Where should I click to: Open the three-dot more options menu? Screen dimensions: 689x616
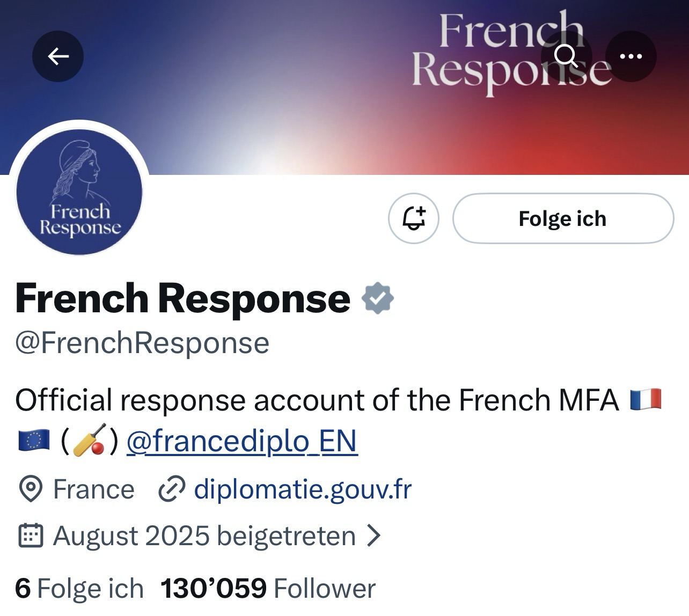631,56
